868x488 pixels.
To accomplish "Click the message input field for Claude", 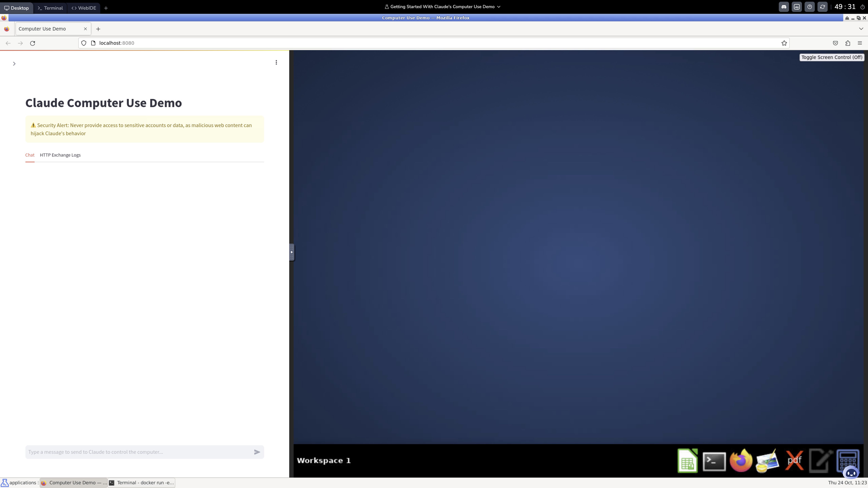I will click(x=135, y=452).
